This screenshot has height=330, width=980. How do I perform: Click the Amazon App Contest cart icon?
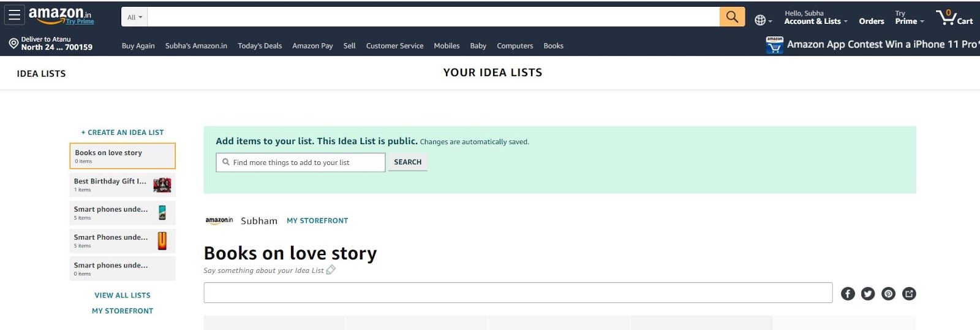point(775,44)
